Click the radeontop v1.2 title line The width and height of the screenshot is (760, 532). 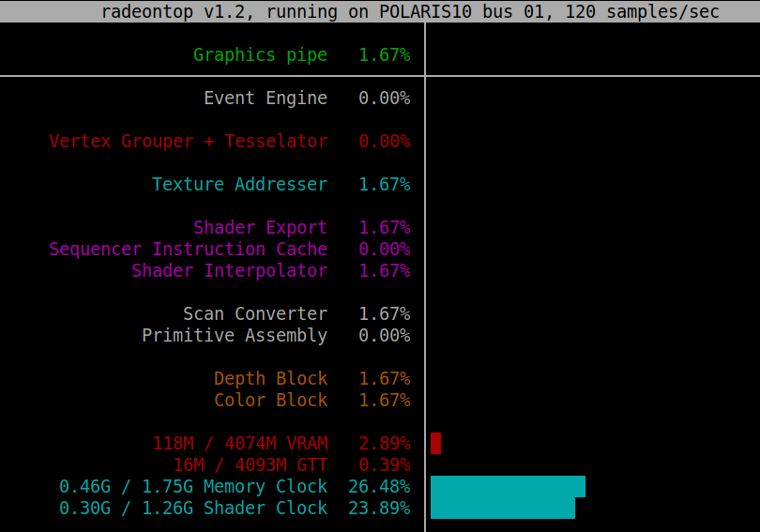click(x=410, y=11)
